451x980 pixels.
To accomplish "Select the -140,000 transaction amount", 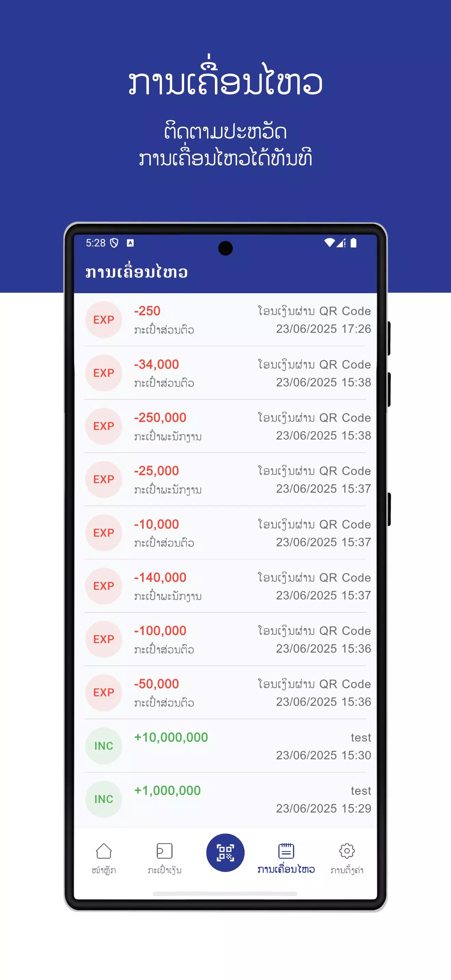I will (160, 577).
